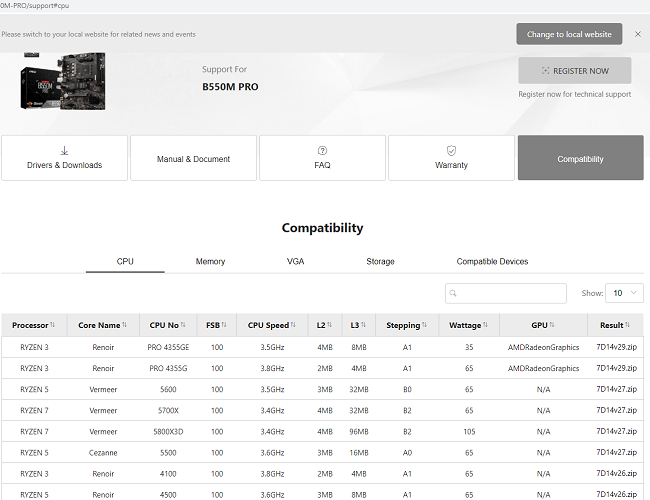
Task: Dismiss the local website notice banner
Action: (x=638, y=34)
